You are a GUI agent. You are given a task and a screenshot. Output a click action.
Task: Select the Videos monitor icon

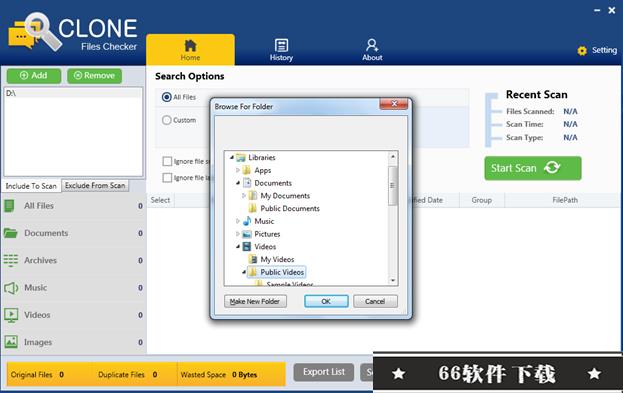coord(11,315)
